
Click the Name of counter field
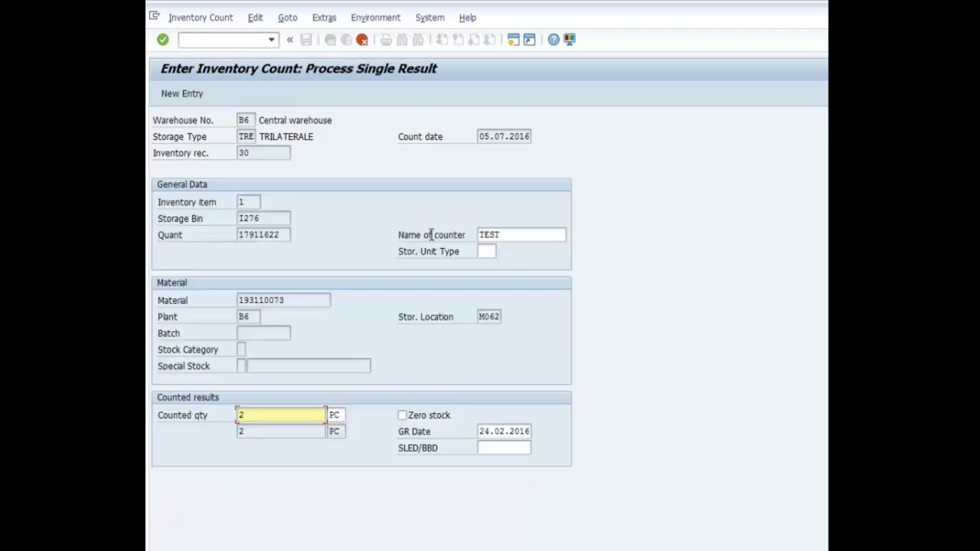(x=521, y=235)
